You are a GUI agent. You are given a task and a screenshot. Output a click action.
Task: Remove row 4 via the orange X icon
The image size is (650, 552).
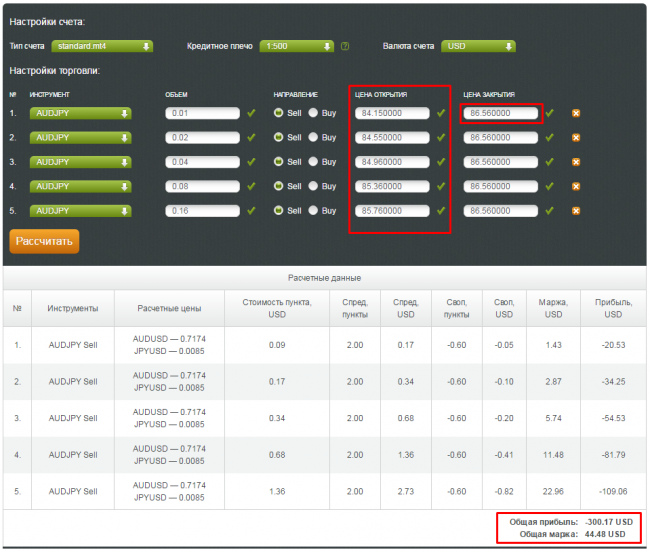point(575,186)
